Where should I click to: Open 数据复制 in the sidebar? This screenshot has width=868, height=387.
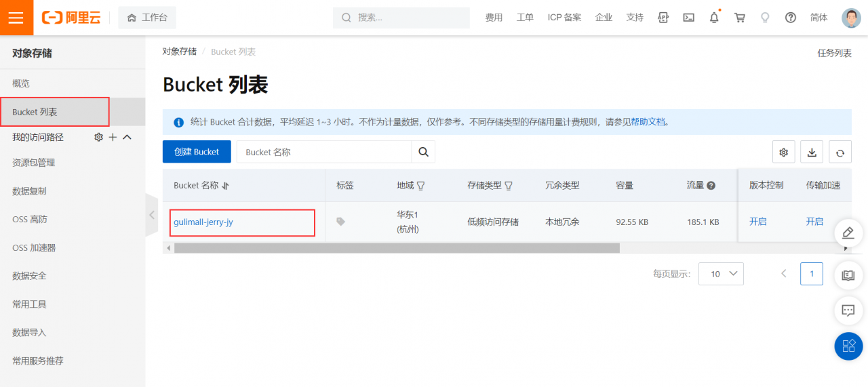[x=30, y=191]
